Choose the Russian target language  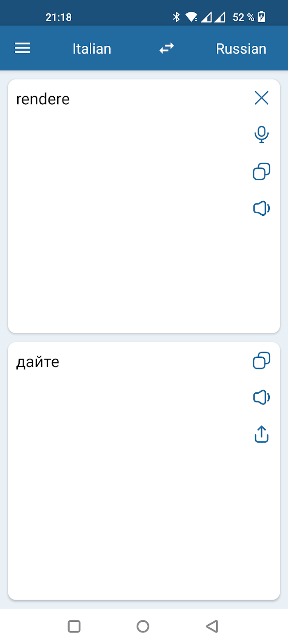coord(241,49)
